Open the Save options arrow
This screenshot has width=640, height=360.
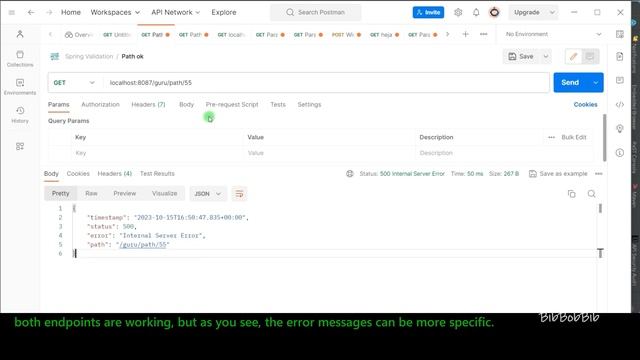pyautogui.click(x=546, y=56)
